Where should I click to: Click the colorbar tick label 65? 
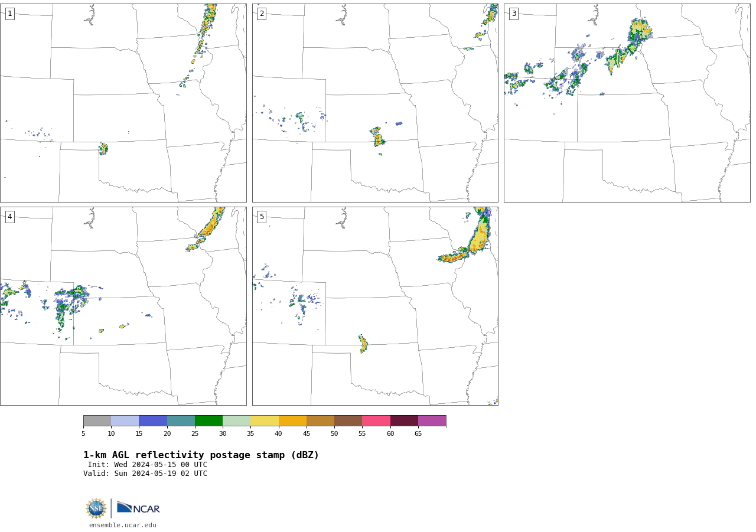[418, 434]
